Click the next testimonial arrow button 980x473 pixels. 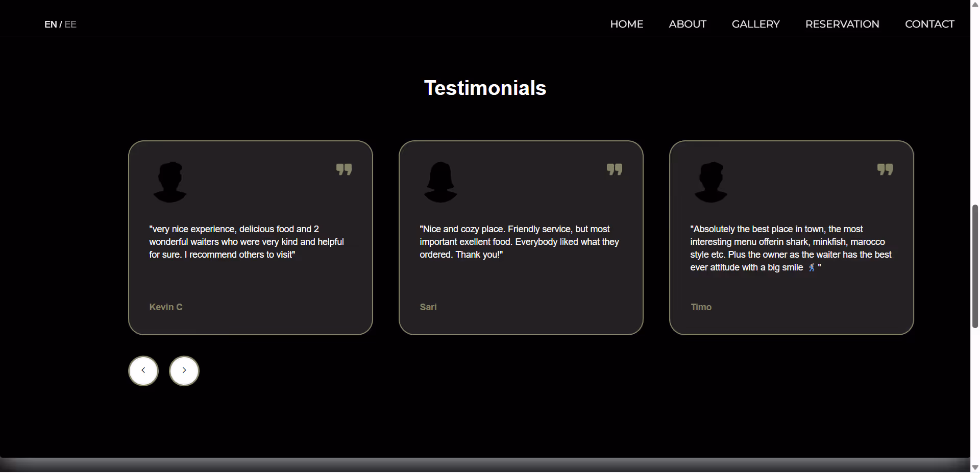tap(184, 371)
